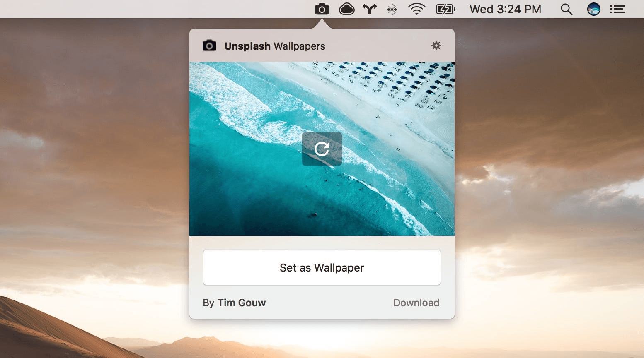
Task: Click the Siri icon in menu bar
Action: pyautogui.click(x=594, y=9)
